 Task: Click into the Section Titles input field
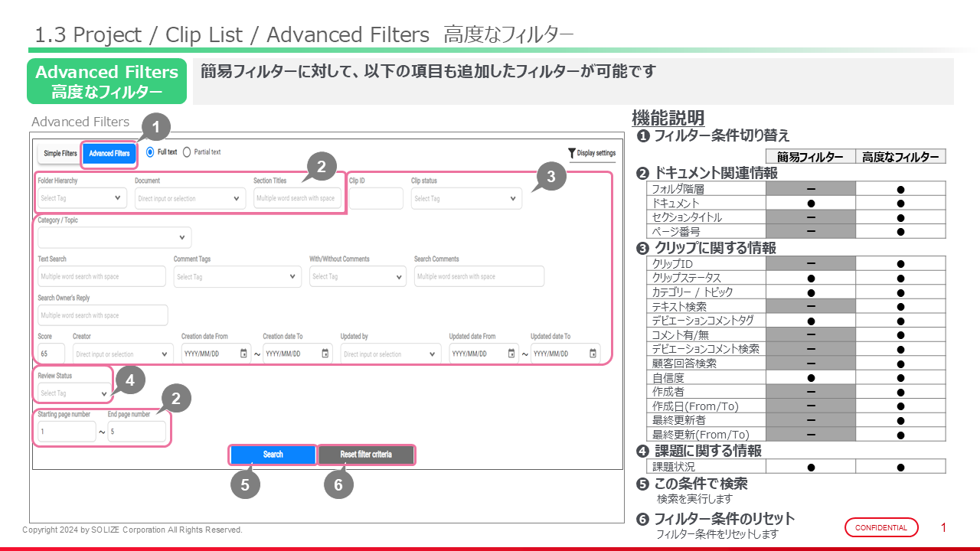(297, 198)
